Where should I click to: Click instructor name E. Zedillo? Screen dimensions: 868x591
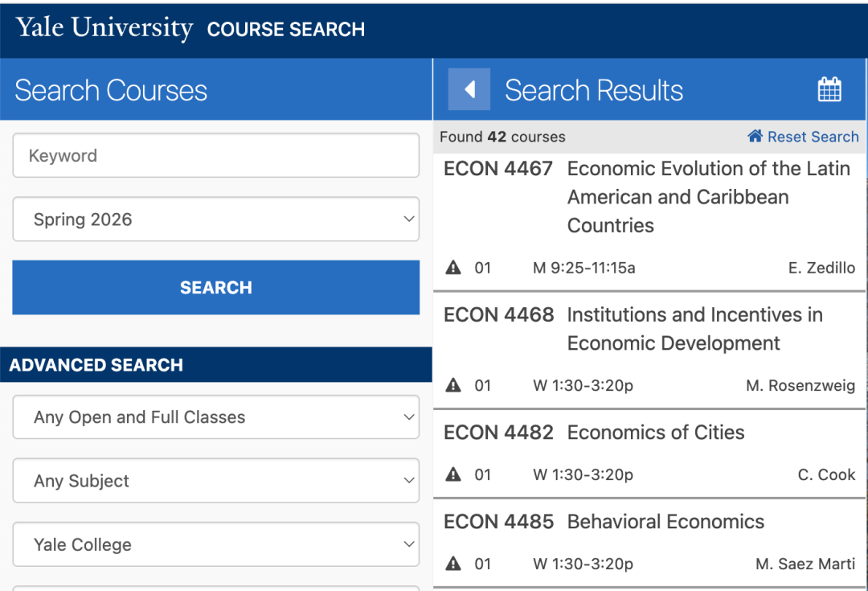coord(821,268)
